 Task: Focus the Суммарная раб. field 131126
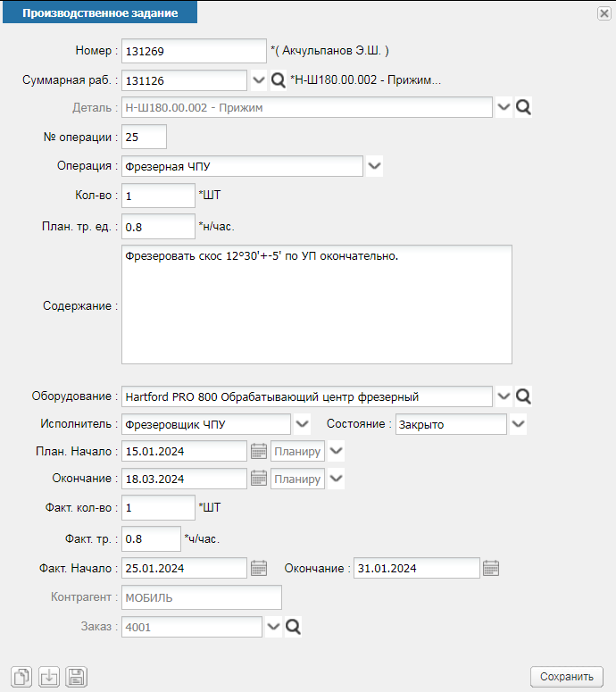(x=185, y=80)
